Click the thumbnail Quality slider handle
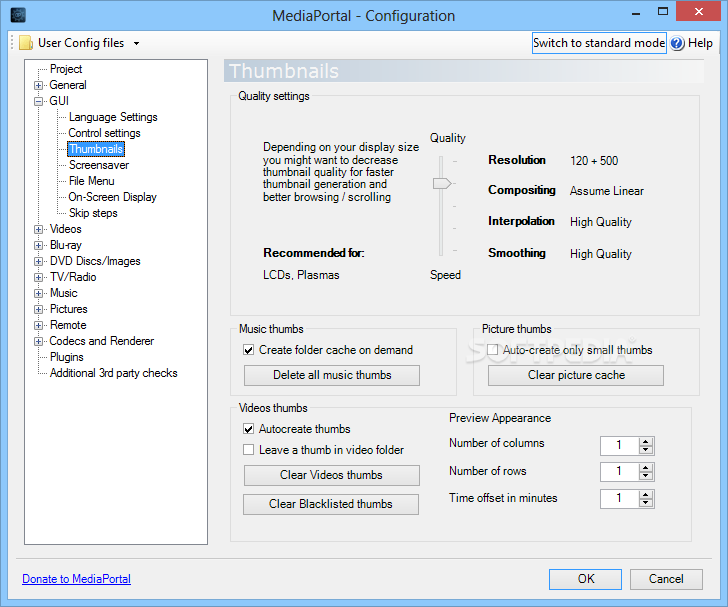Screen dimensions: 728x607 442,183
